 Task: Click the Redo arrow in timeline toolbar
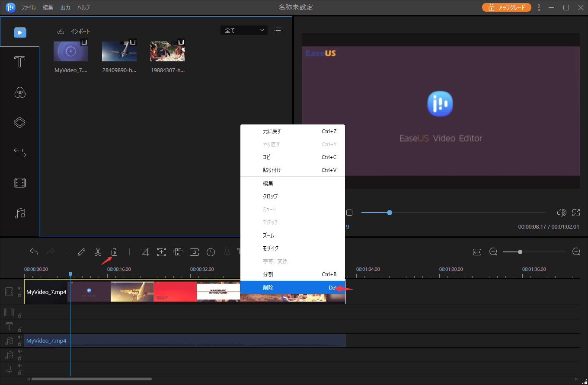pos(51,252)
